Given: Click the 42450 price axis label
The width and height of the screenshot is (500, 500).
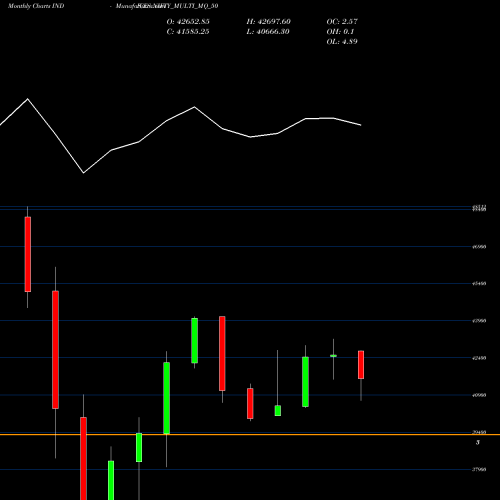Looking at the screenshot, I should (x=479, y=358).
